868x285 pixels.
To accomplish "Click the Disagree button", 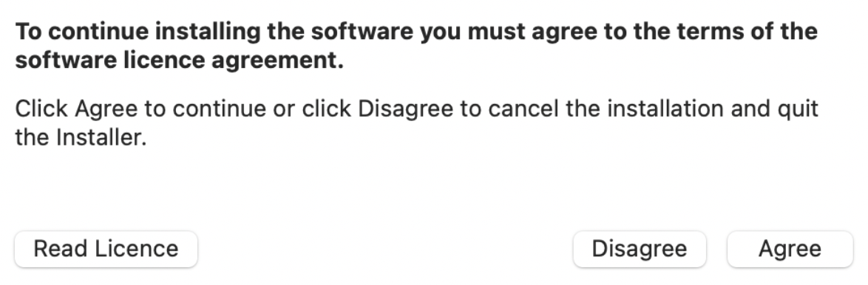I will (640, 249).
